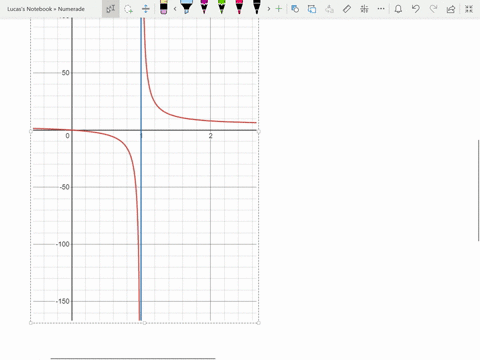Toggle Ink to Text conversion
480x360 pixels.
(x=329, y=9)
